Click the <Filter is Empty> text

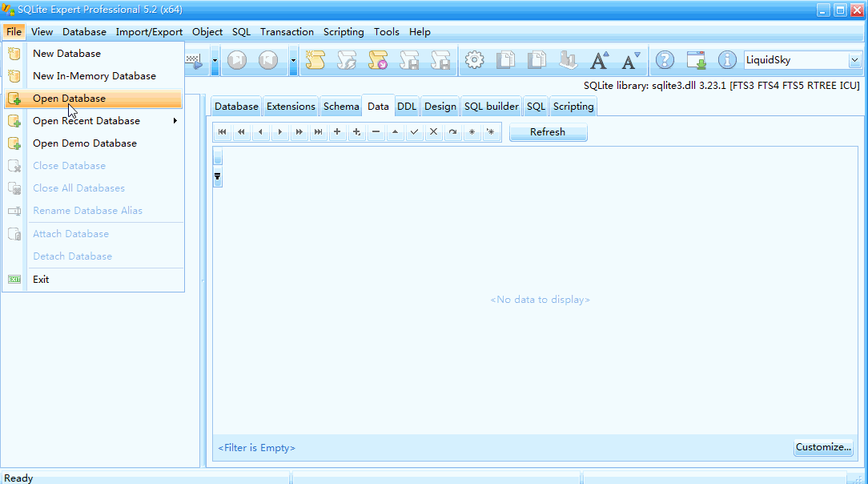pyautogui.click(x=256, y=447)
